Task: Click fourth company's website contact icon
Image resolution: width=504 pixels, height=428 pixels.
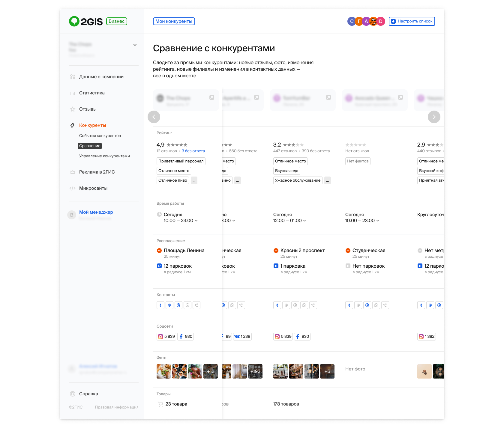Action: tap(367, 305)
